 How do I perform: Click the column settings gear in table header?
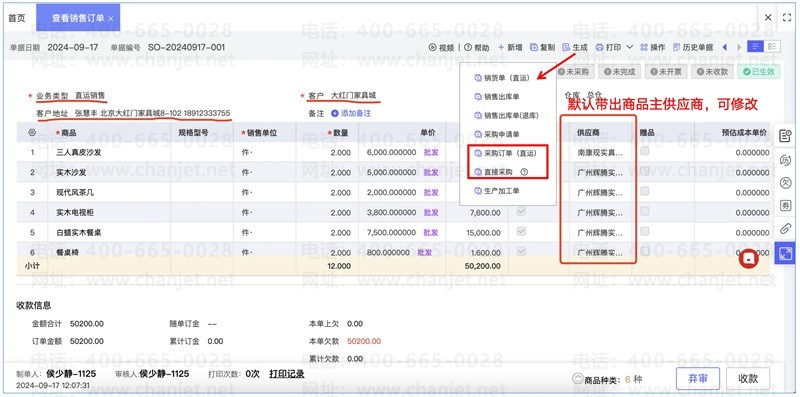point(32,132)
